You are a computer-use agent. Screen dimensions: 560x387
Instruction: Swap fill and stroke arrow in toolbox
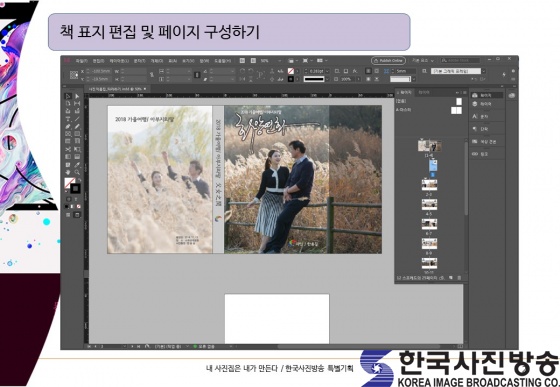click(80, 180)
